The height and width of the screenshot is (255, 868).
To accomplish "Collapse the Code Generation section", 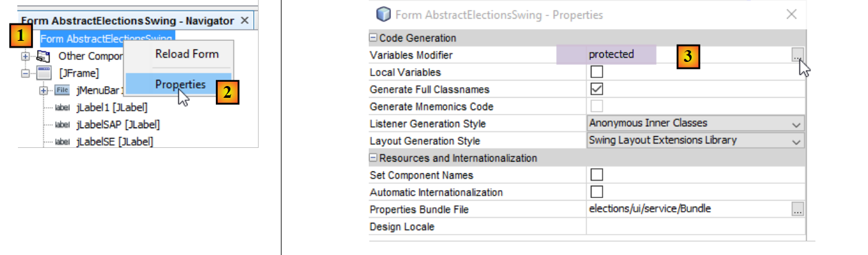I will tap(374, 38).
